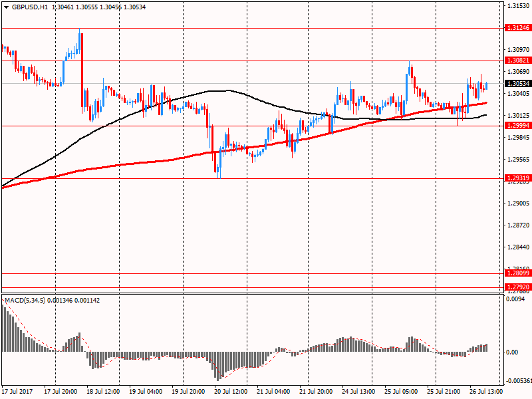Click the 1.30970 price scale value

(x=519, y=49)
